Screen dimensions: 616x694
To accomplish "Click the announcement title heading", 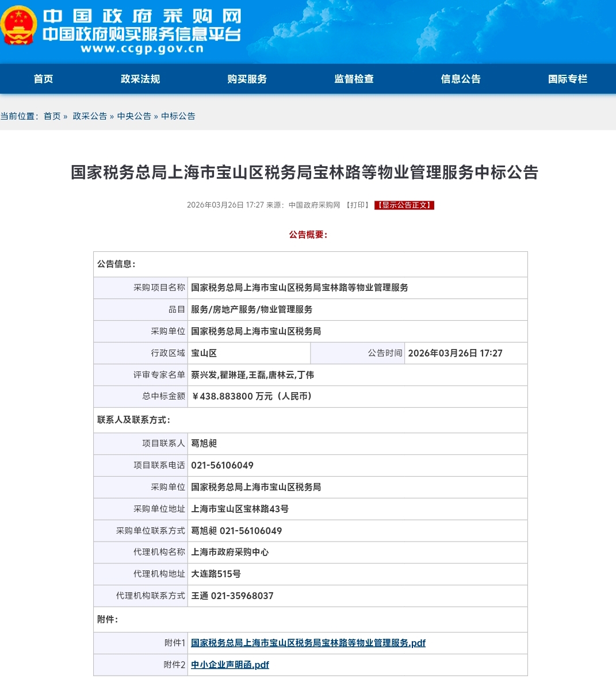I will [x=304, y=172].
